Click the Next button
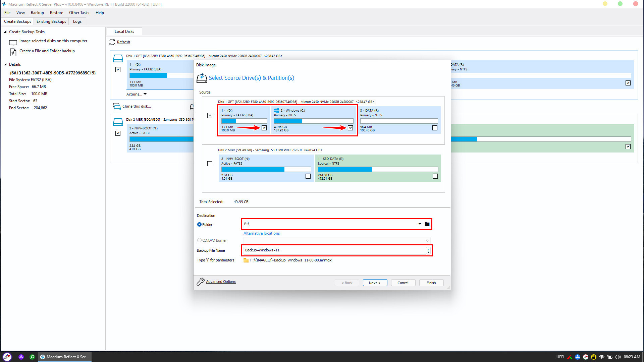 pos(375,283)
